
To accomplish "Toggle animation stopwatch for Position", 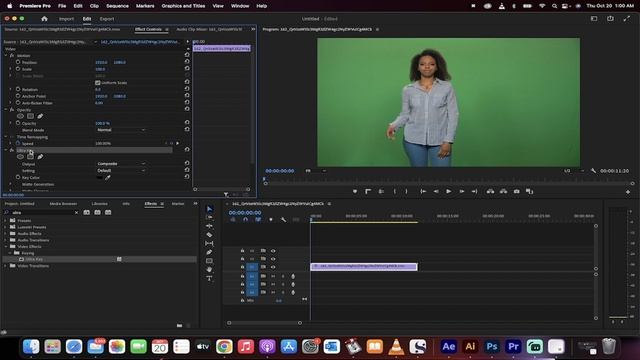I will [x=18, y=62].
